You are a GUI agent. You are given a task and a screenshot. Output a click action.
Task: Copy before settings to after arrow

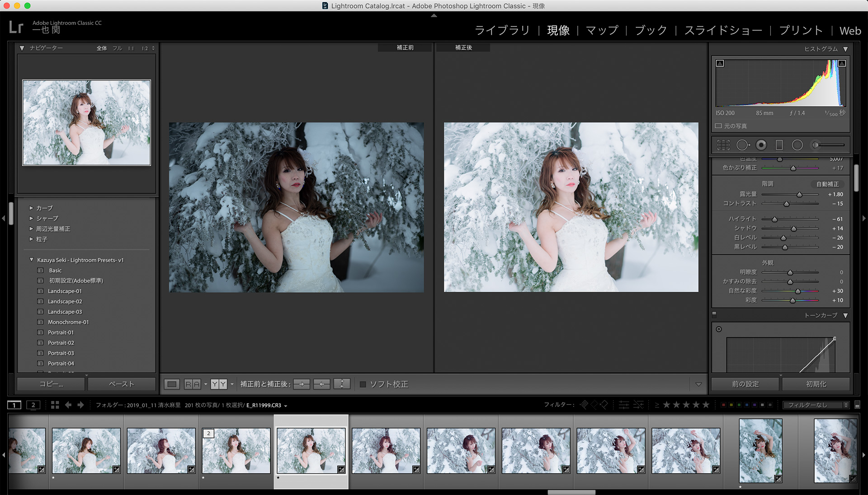tap(302, 384)
